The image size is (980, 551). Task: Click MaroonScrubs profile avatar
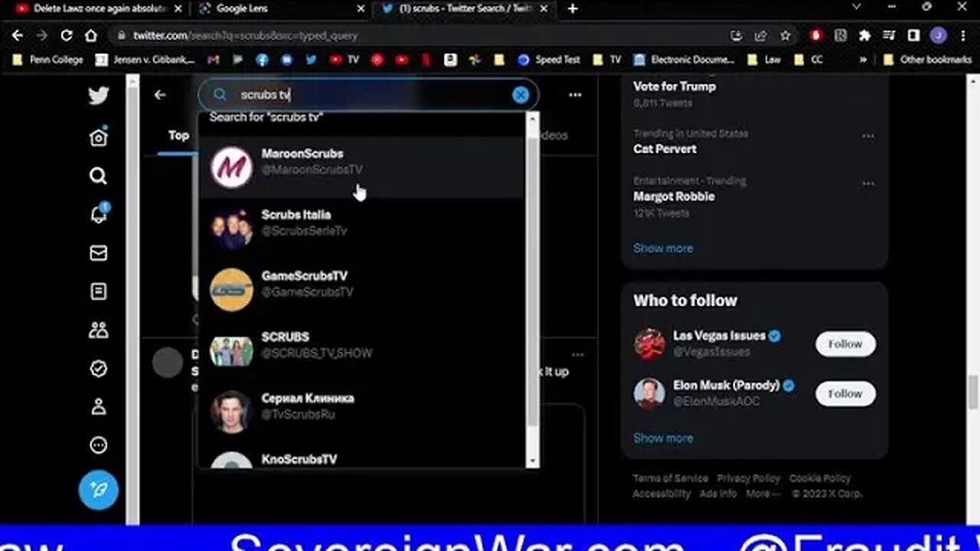231,168
